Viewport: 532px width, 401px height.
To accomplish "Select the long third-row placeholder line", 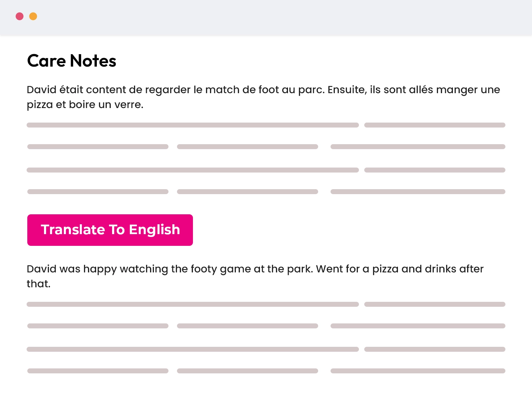I will [193, 170].
